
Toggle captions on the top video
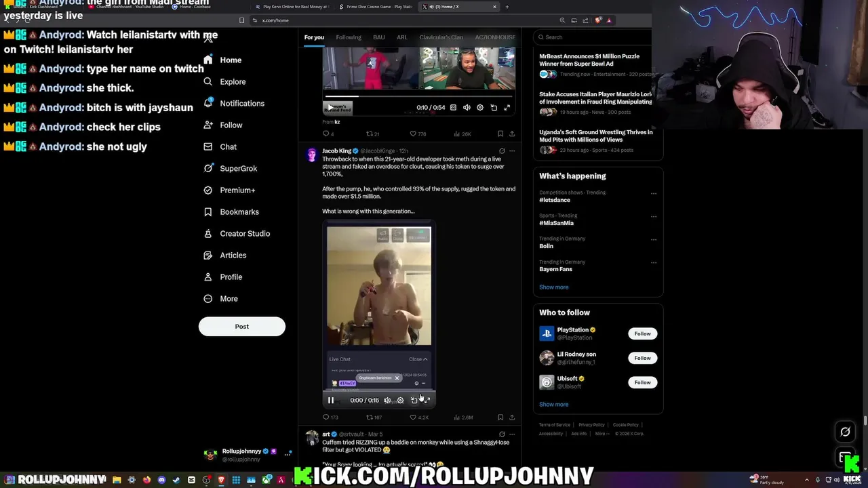(454, 108)
